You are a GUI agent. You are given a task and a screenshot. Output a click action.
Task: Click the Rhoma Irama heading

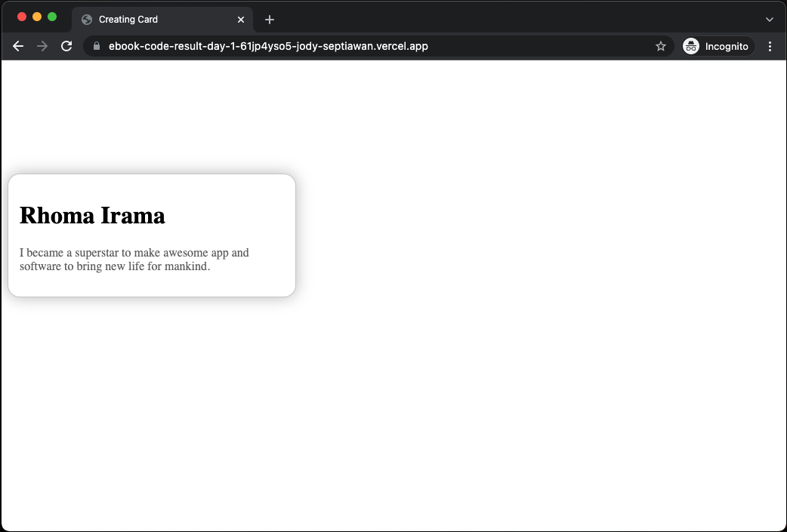[92, 216]
